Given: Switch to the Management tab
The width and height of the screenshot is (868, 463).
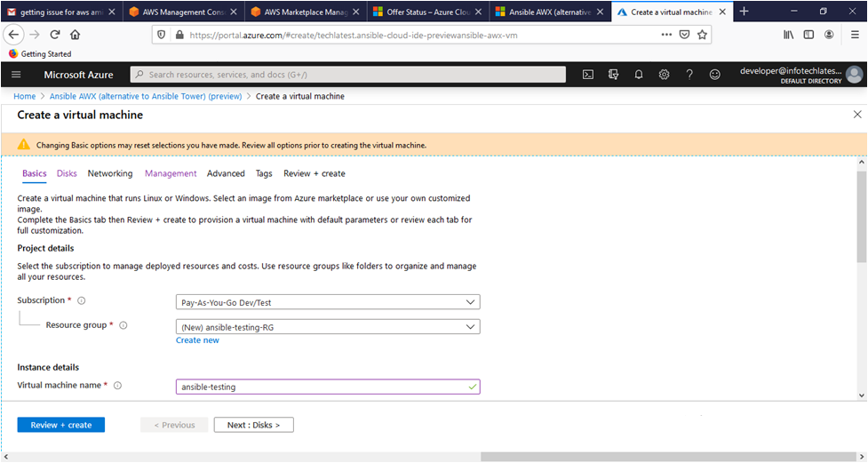Looking at the screenshot, I should (x=171, y=173).
